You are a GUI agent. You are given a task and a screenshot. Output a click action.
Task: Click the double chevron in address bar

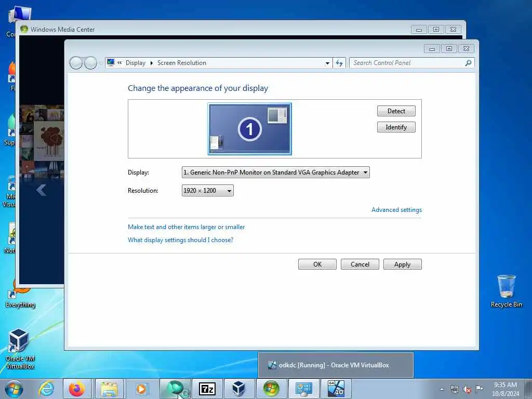[119, 62]
